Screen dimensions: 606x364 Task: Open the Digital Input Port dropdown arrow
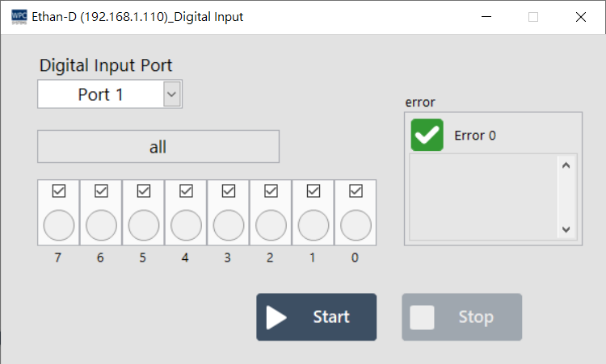pos(171,94)
